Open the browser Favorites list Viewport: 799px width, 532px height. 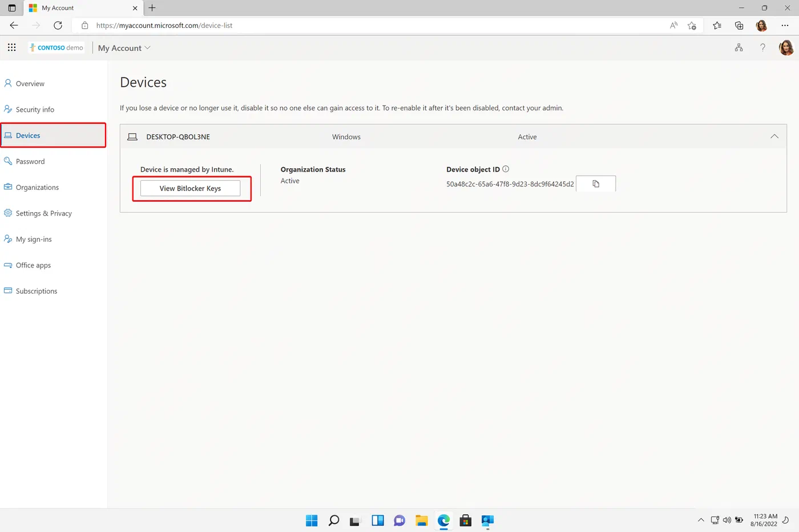[717, 25]
